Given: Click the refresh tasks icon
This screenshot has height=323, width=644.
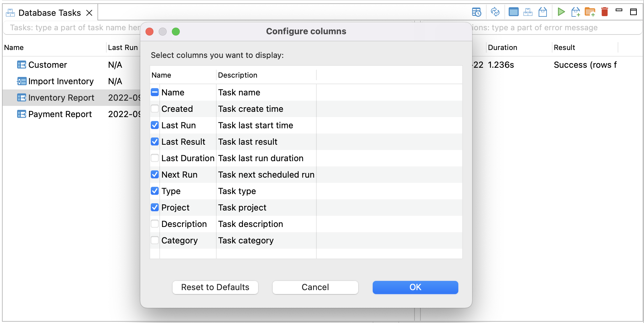Looking at the screenshot, I should (495, 12).
